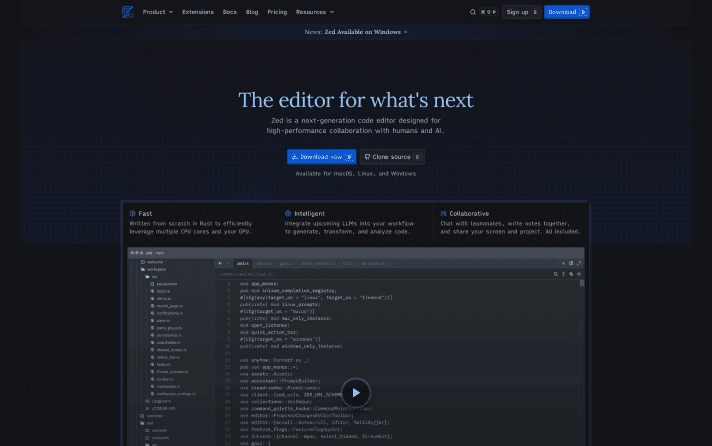This screenshot has width=712, height=446.
Task: Click the Zed logo in the header
Action: 128,12
